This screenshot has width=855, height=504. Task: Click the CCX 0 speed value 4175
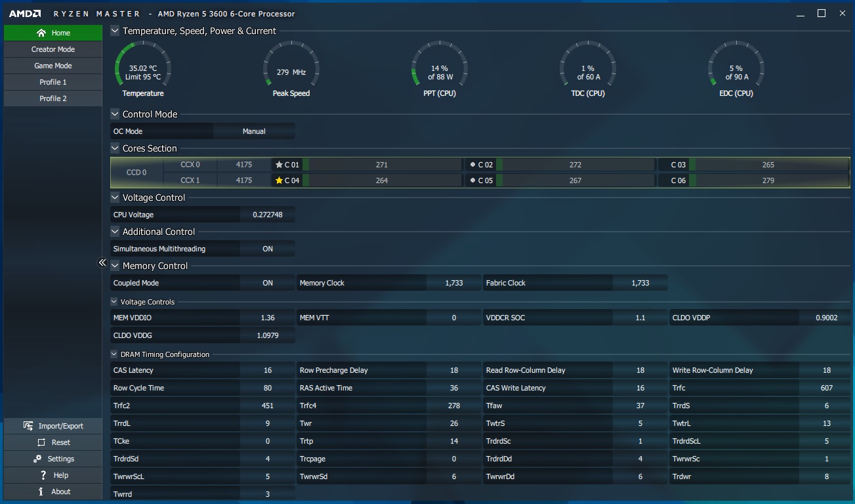coord(244,165)
